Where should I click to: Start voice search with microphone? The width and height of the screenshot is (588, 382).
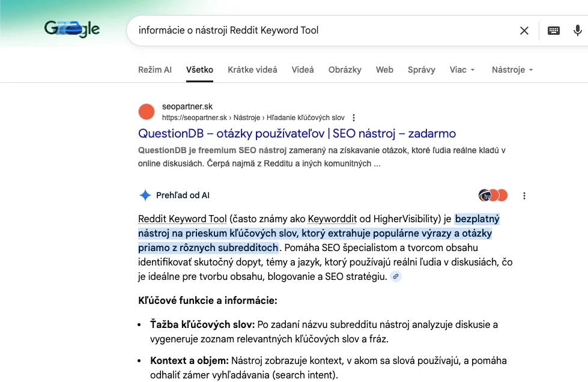pos(578,31)
